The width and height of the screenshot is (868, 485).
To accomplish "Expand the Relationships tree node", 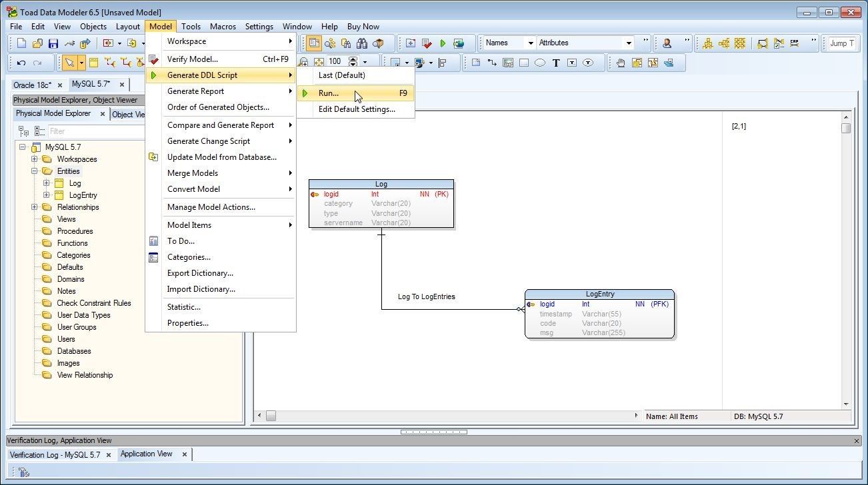I will (35, 207).
